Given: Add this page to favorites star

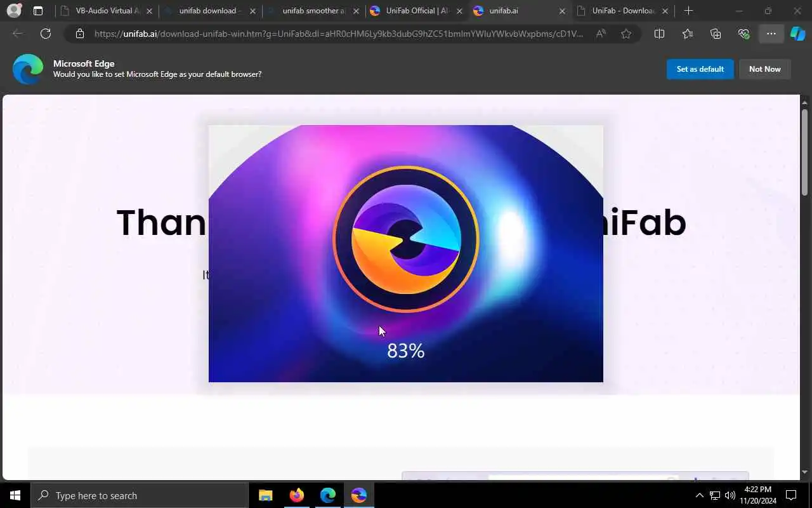Looking at the screenshot, I should pyautogui.click(x=626, y=34).
